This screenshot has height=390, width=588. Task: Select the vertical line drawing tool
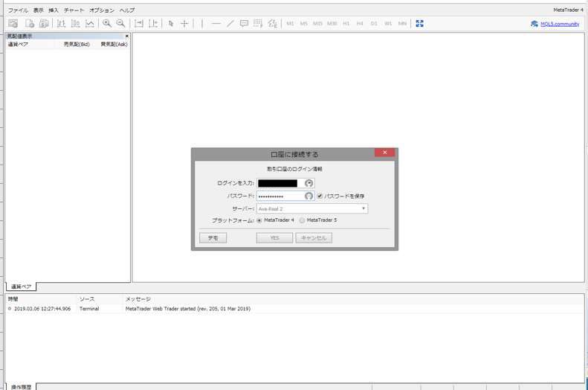(x=201, y=24)
